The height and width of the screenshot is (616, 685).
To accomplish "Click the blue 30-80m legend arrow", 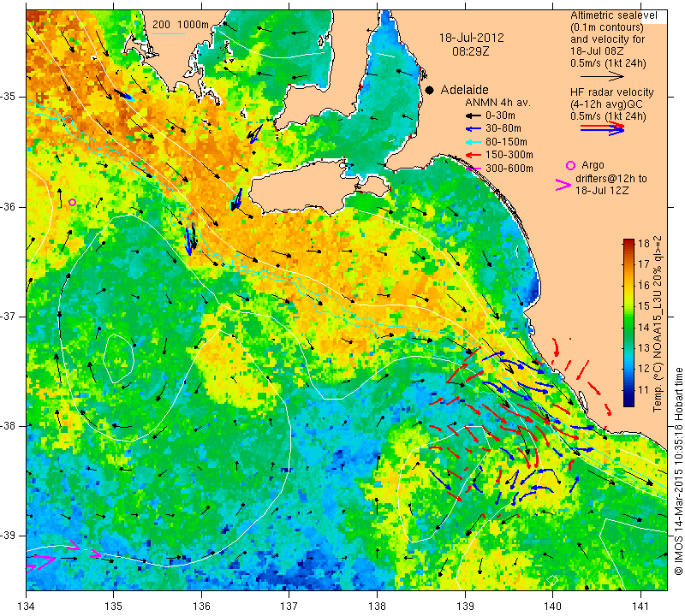I will point(473,129).
